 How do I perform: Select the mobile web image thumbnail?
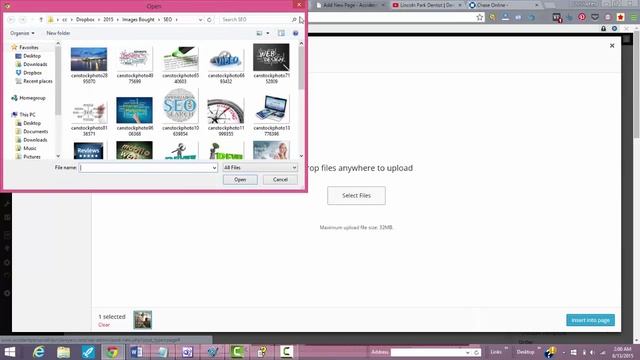pyautogui.click(x=134, y=150)
